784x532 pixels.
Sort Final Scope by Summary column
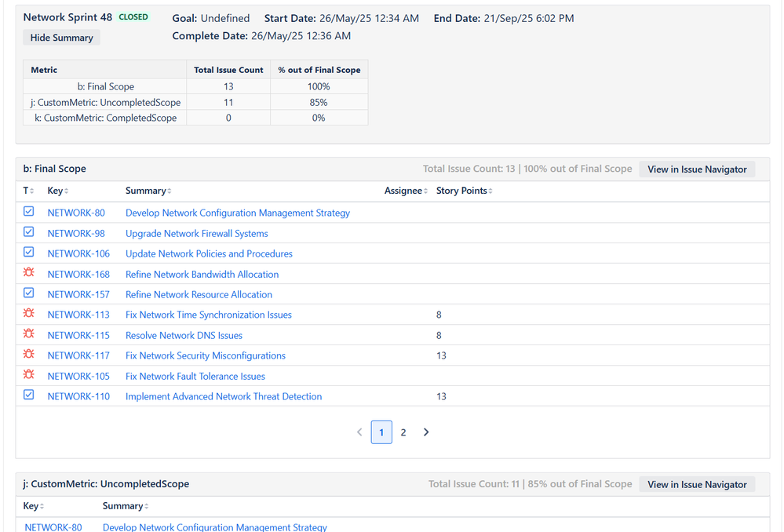pyautogui.click(x=148, y=191)
